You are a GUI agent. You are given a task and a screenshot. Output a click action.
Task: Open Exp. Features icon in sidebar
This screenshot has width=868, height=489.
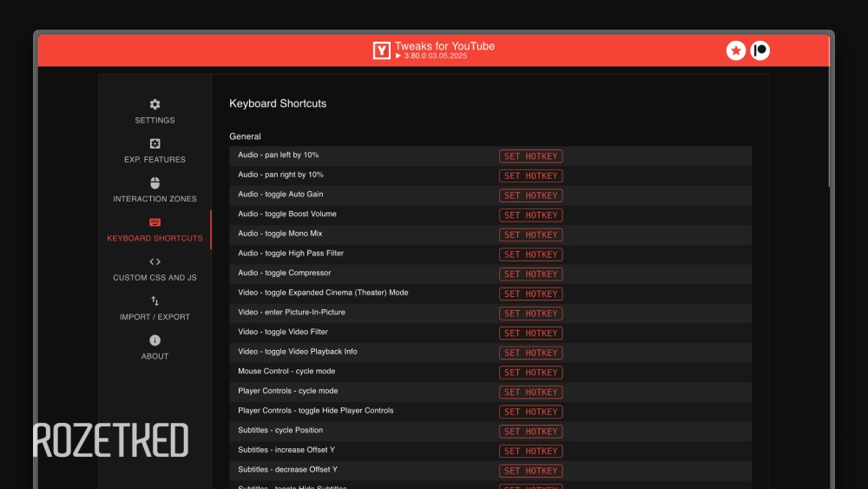coord(155,143)
